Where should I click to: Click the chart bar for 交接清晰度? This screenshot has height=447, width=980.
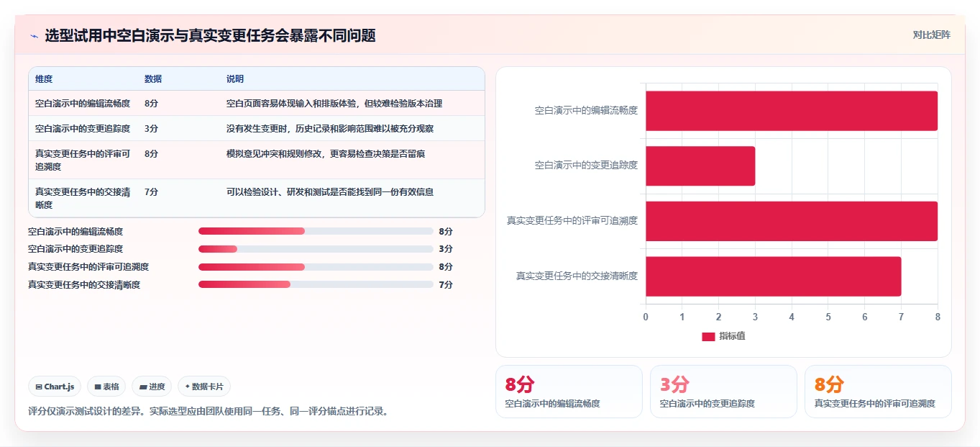pyautogui.click(x=773, y=276)
